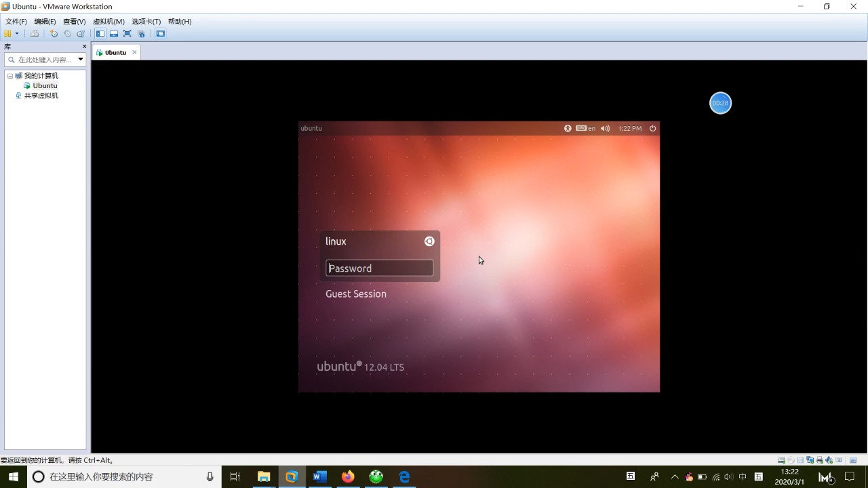Click the Windows volume tray icon
868x488 pixels.
pyautogui.click(x=729, y=477)
